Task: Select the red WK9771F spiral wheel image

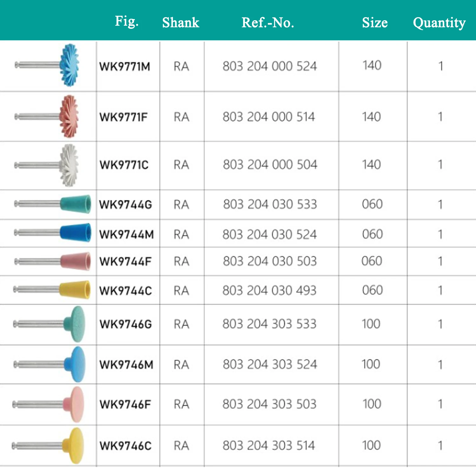Action: click(69, 116)
